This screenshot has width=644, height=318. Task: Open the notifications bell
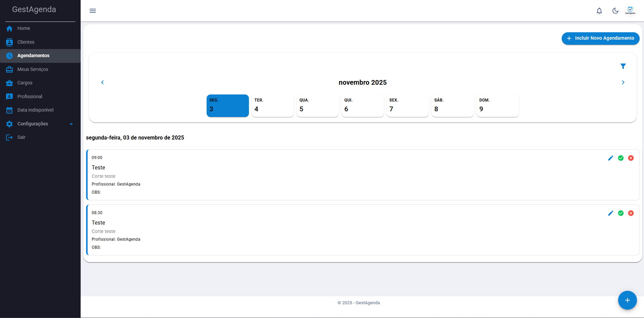(599, 11)
